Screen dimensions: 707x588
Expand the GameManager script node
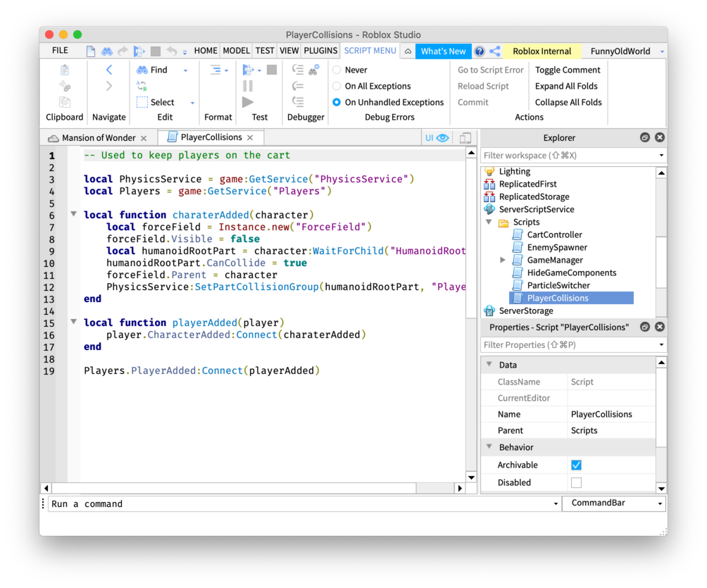pyautogui.click(x=503, y=260)
